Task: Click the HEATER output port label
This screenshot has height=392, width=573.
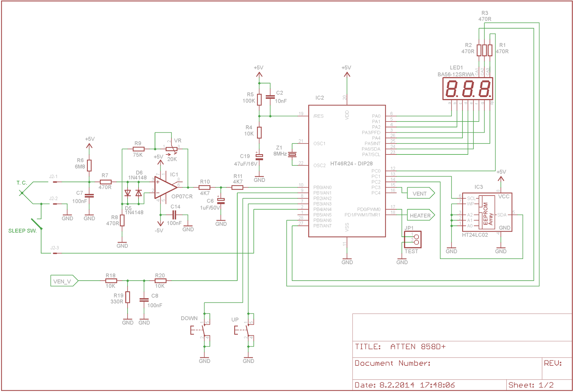Action: click(421, 215)
